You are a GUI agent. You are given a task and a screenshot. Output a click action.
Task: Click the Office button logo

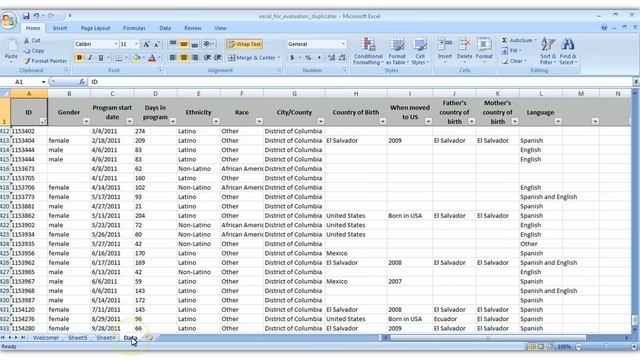tap(9, 20)
